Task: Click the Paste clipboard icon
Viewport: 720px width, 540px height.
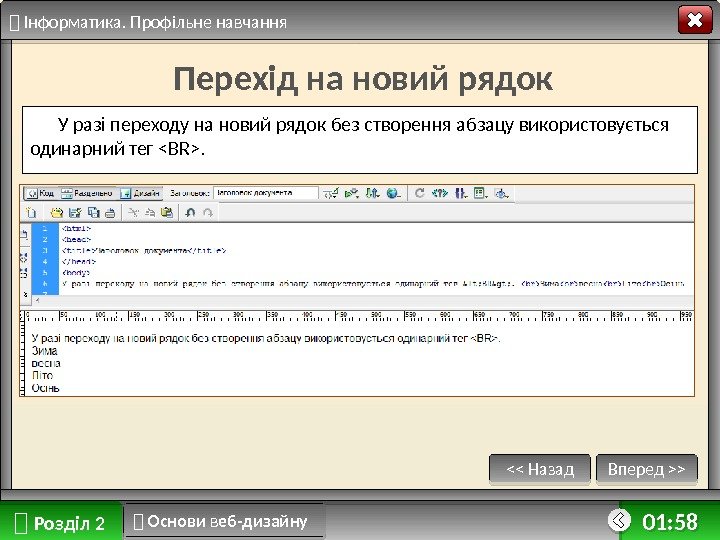Action: tap(167, 213)
